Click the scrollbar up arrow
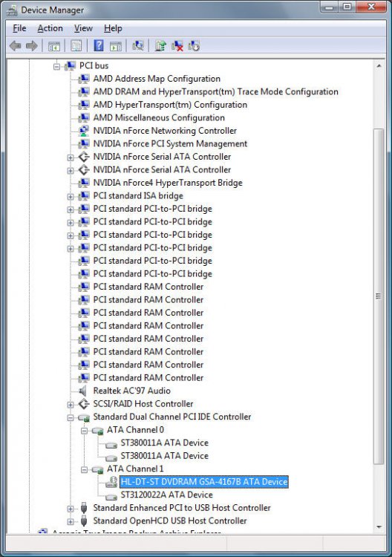Screen dimensions: 392x557 coord(379,66)
